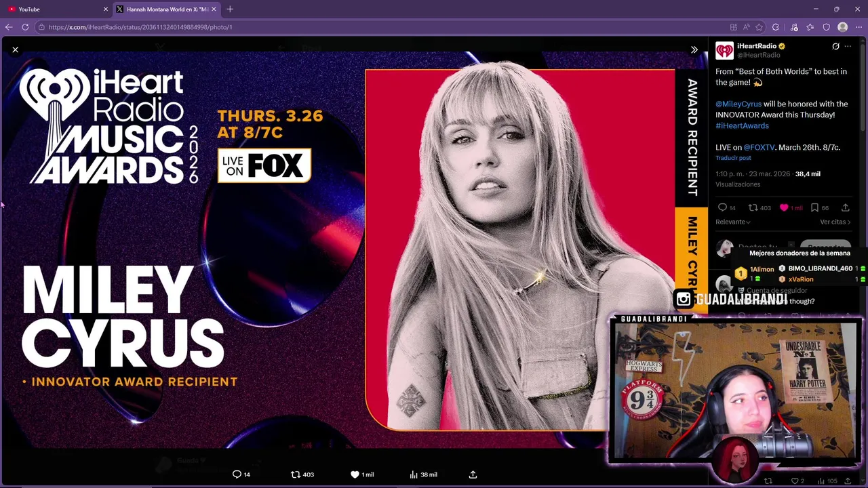Click Traducir post link
Image resolution: width=868 pixels, height=488 pixels.
pyautogui.click(x=733, y=158)
